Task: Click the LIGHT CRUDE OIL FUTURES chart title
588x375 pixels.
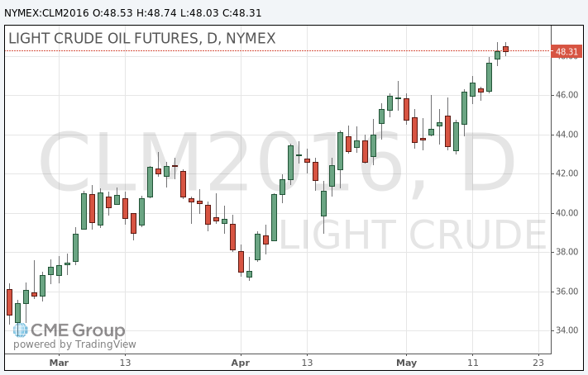Action: [x=141, y=38]
